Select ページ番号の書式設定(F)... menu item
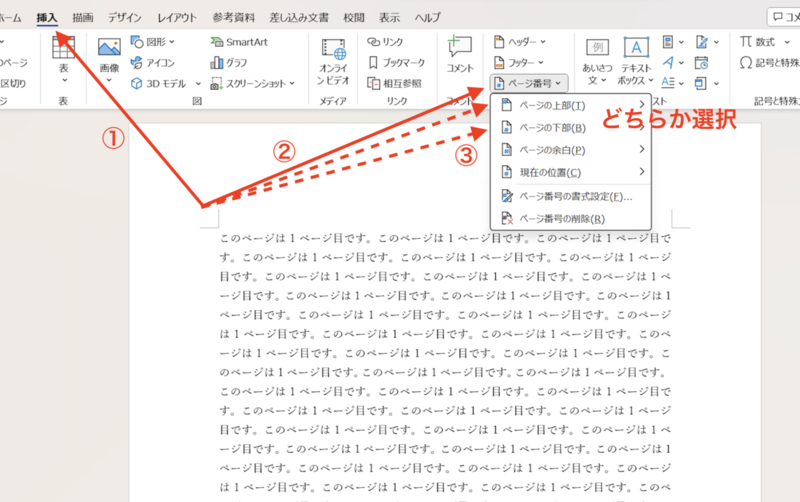Viewport: 800px width, 502px height. tap(570, 196)
